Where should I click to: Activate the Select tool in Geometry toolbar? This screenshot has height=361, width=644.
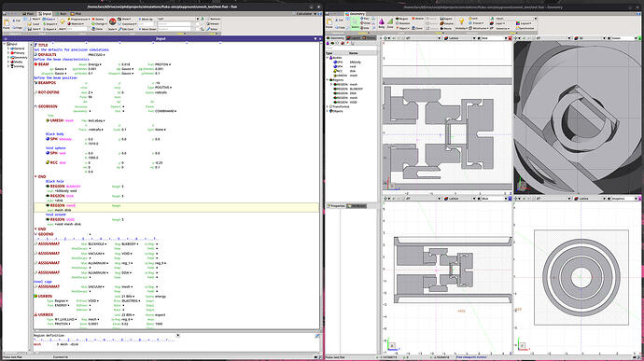(356, 22)
